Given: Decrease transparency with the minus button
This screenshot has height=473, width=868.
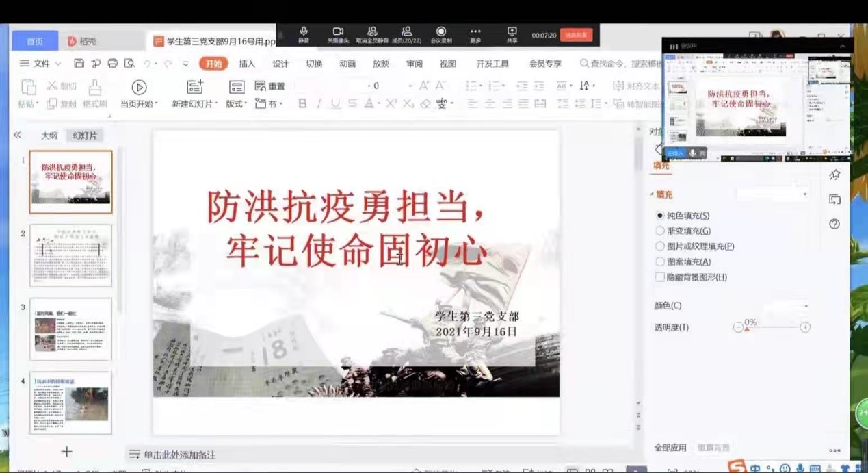Looking at the screenshot, I should (738, 327).
